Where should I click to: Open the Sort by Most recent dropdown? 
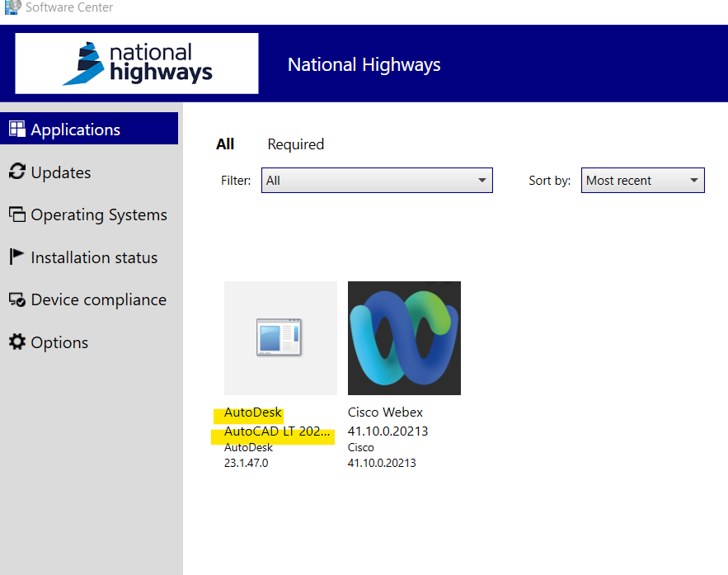pyautogui.click(x=643, y=181)
